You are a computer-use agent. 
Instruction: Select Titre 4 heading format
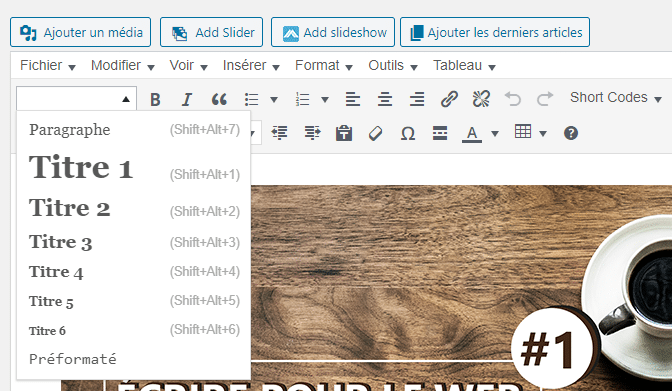coord(134,272)
